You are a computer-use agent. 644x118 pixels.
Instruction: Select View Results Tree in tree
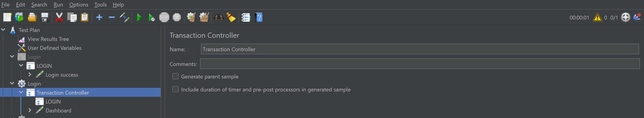pos(48,39)
